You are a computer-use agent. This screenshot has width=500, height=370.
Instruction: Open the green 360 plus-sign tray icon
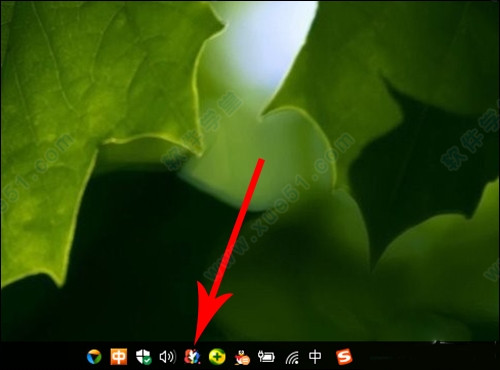pos(217,357)
